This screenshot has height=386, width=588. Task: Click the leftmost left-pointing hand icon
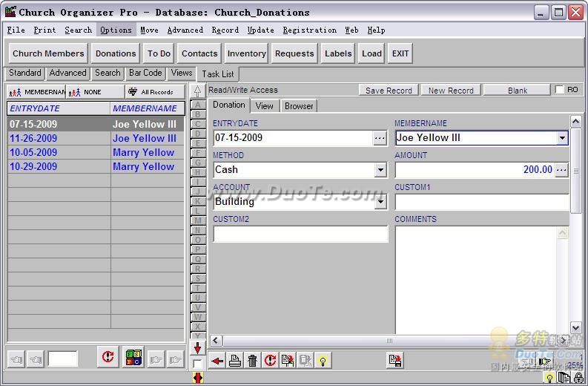point(16,360)
